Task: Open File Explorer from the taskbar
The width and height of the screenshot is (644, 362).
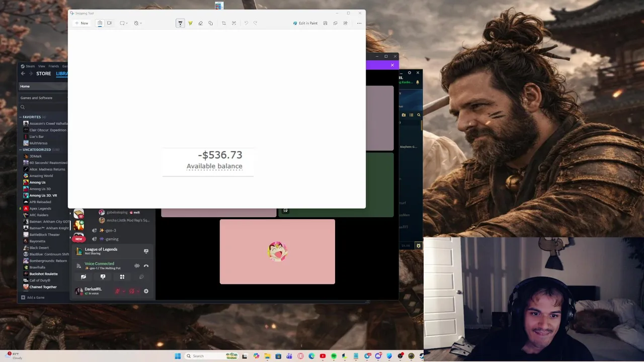Action: tap(267, 356)
